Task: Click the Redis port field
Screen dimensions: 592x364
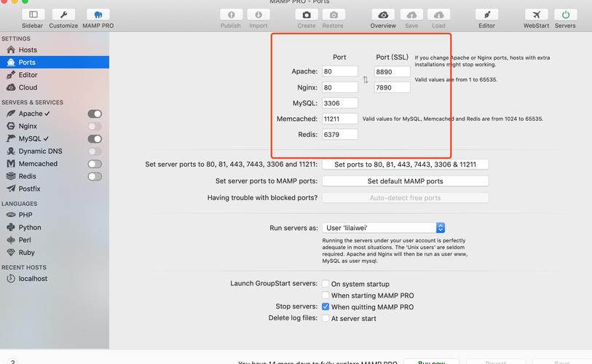Action: [340, 135]
